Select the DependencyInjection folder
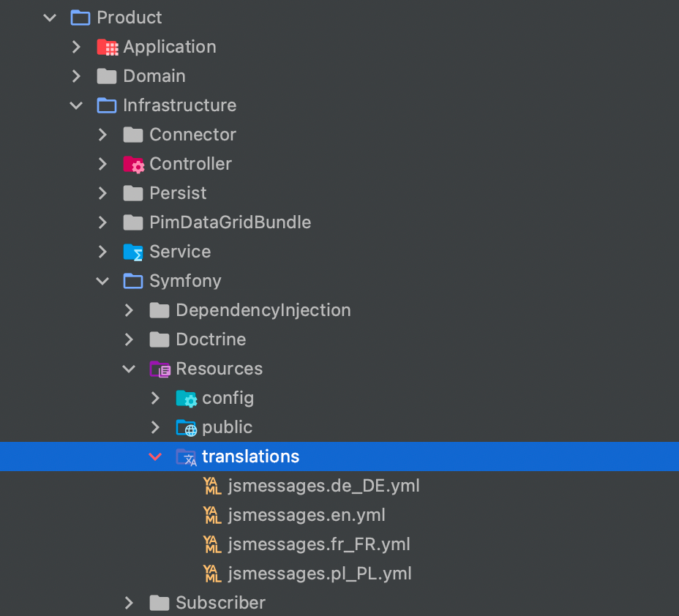 pyautogui.click(x=263, y=310)
